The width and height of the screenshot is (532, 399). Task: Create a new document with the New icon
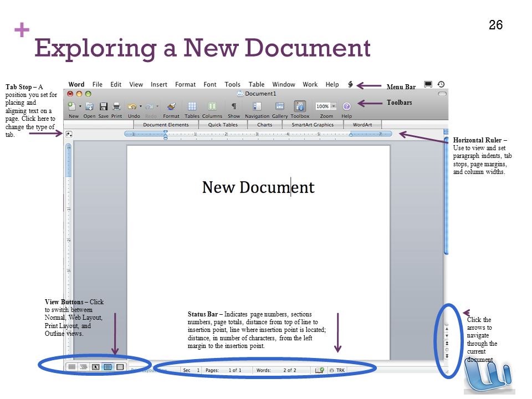point(71,106)
